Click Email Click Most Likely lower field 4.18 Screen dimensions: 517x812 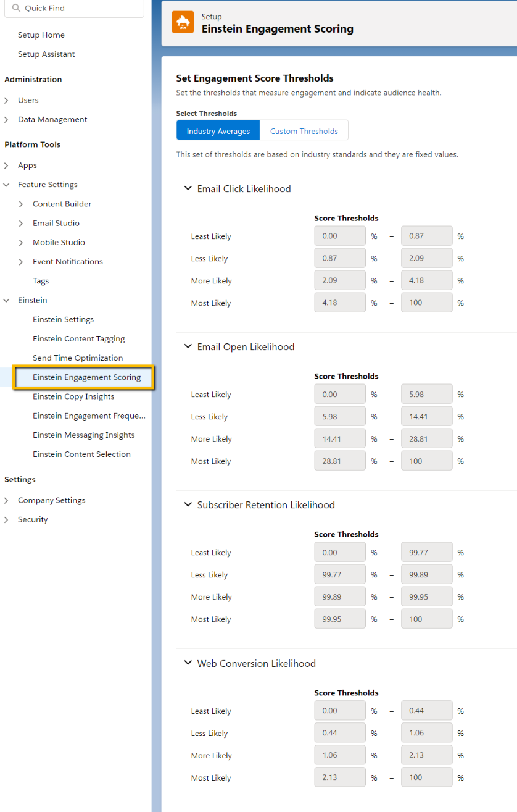340,303
